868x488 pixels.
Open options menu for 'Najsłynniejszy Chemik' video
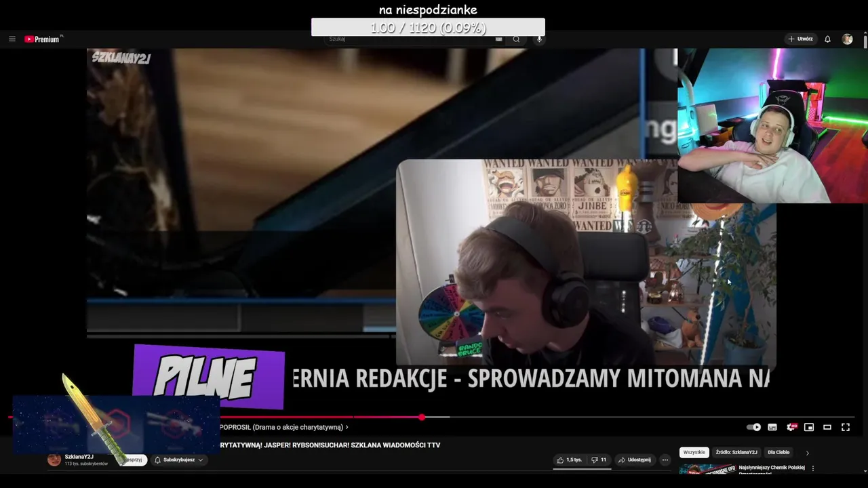813,468
